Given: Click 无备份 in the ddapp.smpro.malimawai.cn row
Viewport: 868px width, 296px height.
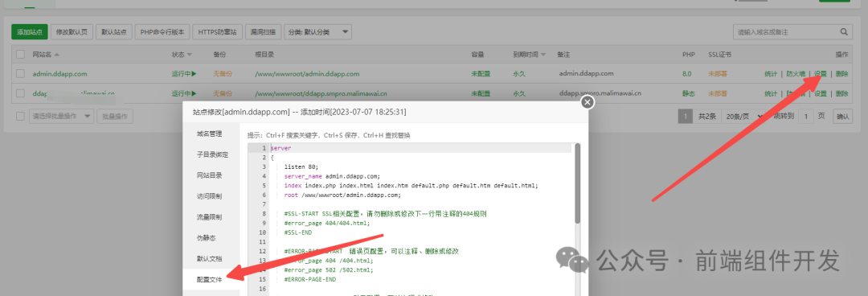Looking at the screenshot, I should tap(223, 93).
